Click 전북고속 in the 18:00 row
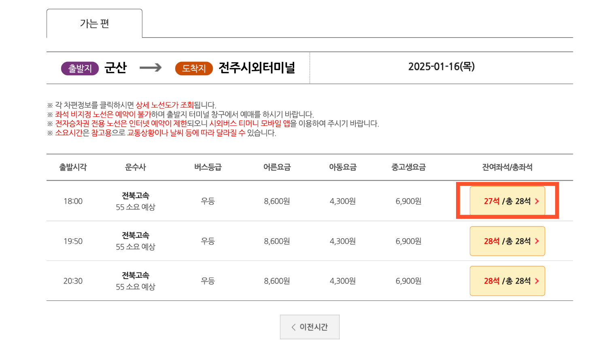This screenshot has width=607, height=364. coord(136,195)
